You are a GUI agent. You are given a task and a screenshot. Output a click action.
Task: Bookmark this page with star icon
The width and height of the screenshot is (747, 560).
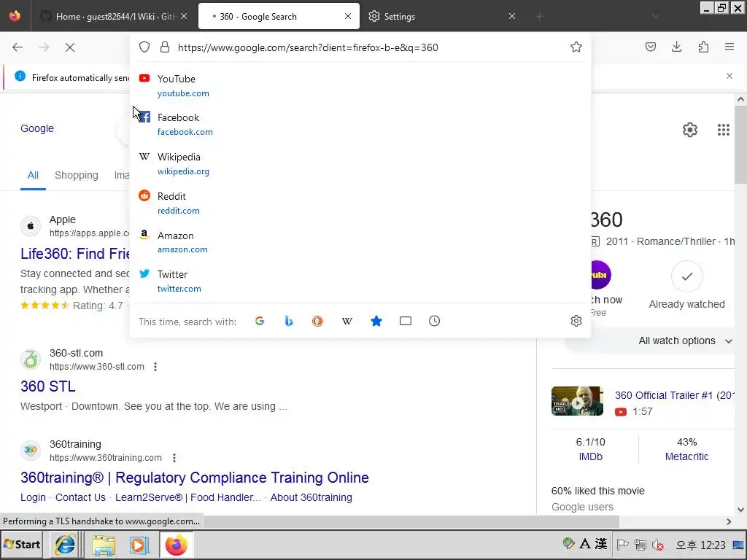point(576,47)
